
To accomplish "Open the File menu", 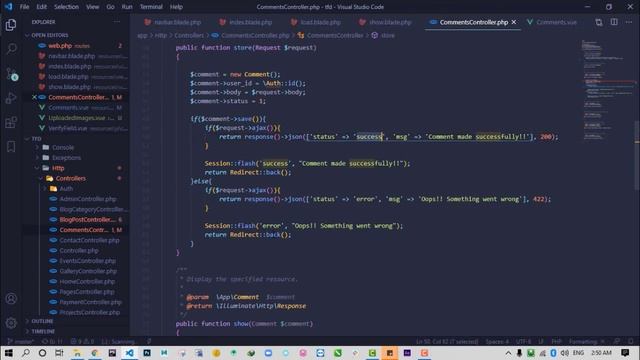I will click(24, 7).
